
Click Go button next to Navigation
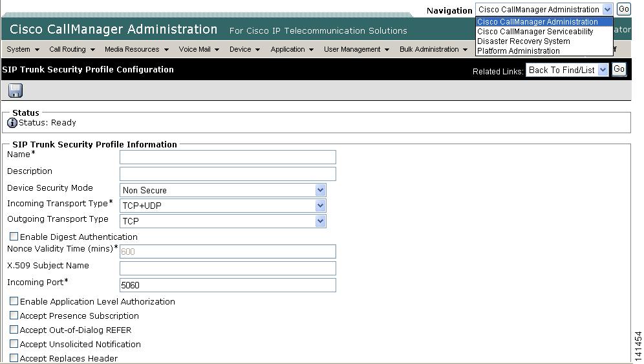pos(623,9)
